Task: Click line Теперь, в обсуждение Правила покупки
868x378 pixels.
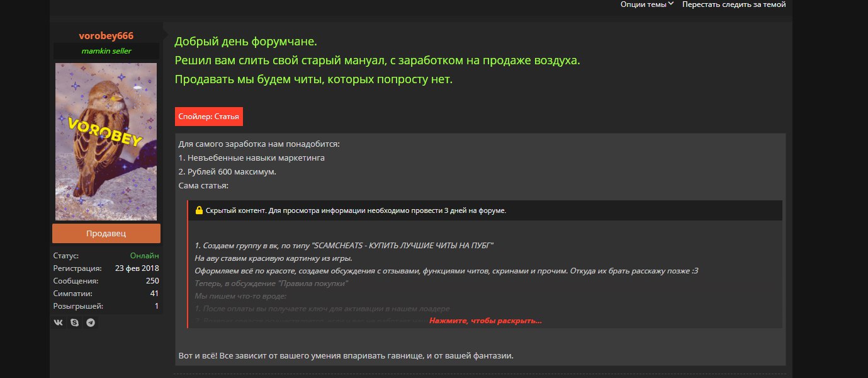Action: click(271, 283)
